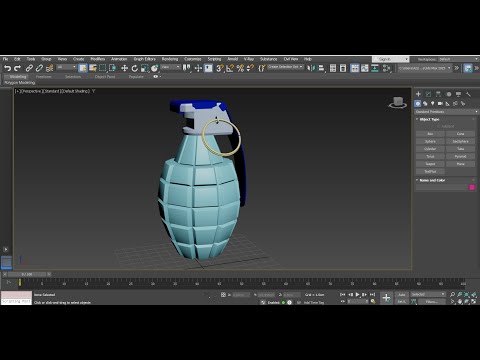Select the Select and Link tool
The image size is (480, 360).
pos(29,68)
